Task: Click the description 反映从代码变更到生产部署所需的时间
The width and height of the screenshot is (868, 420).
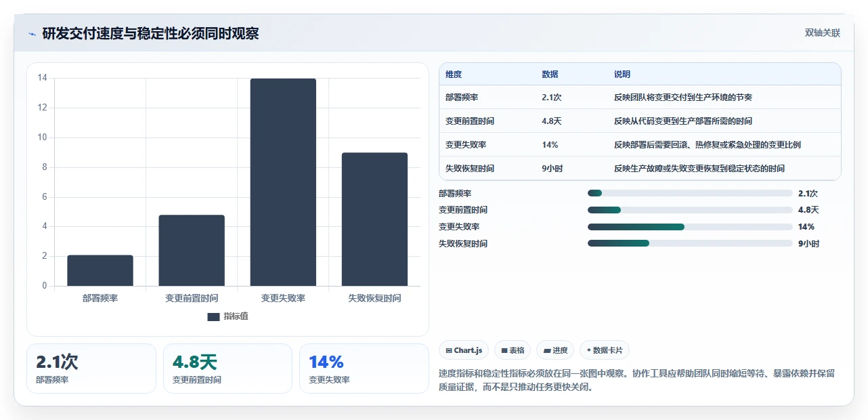Action: coord(683,121)
